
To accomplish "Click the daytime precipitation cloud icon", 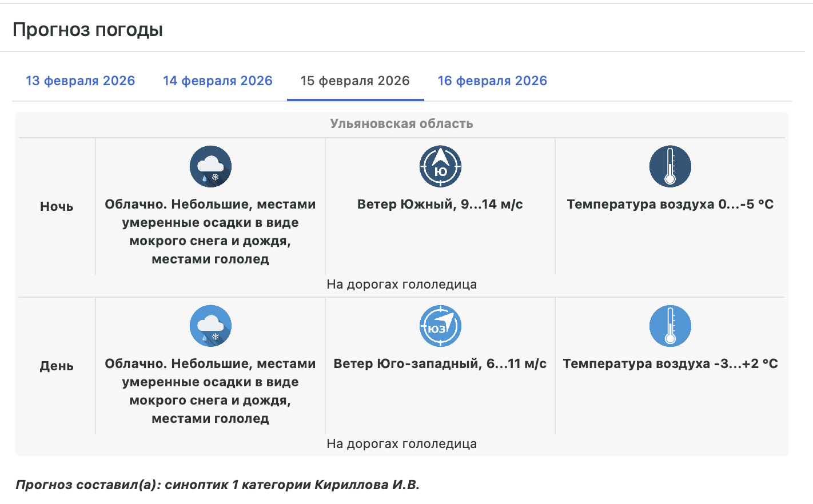I will 210,326.
